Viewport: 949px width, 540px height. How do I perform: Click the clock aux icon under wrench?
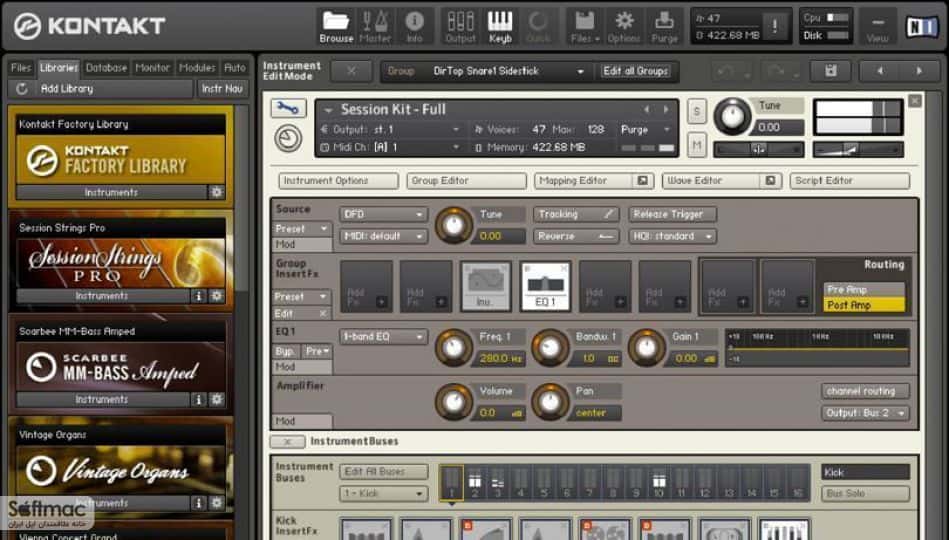[288, 139]
